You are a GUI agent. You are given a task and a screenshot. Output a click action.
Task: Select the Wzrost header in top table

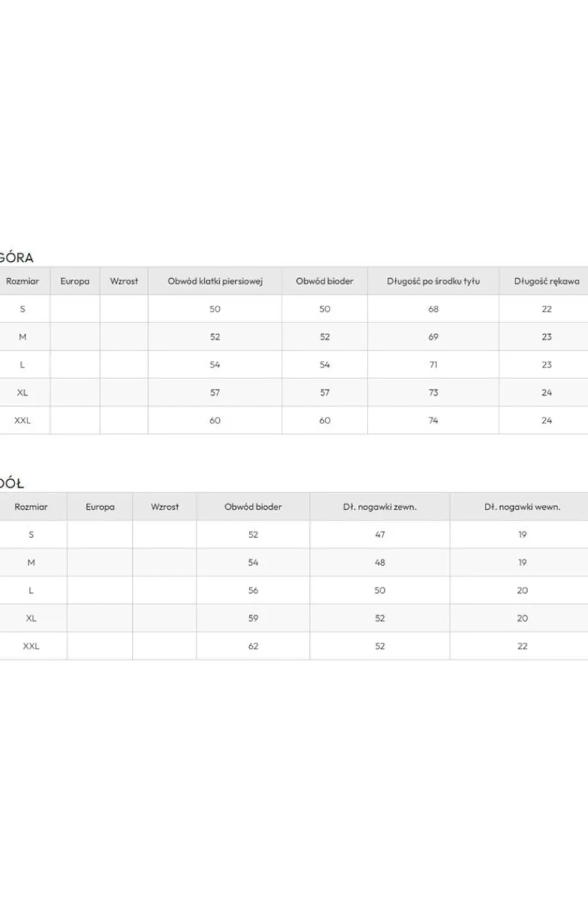(124, 281)
